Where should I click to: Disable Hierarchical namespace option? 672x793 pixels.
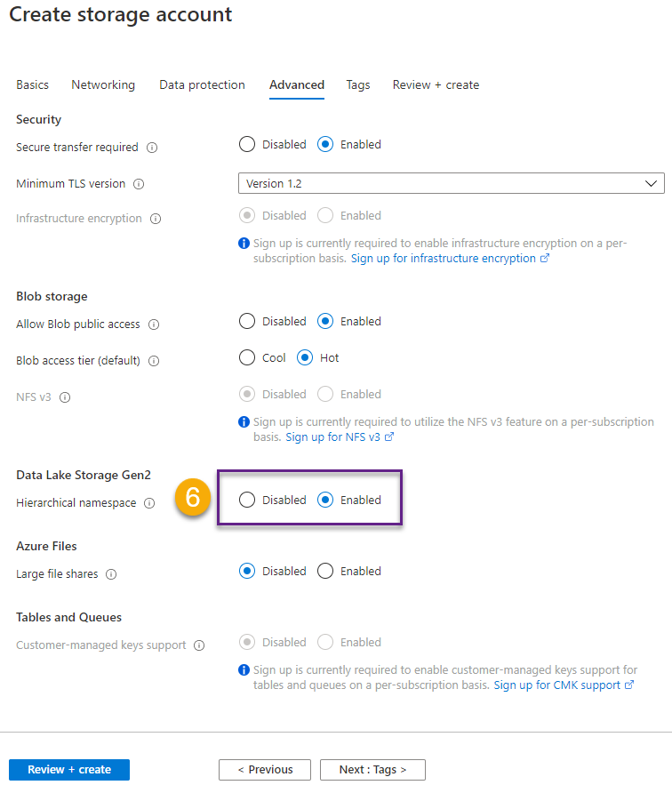[247, 500]
